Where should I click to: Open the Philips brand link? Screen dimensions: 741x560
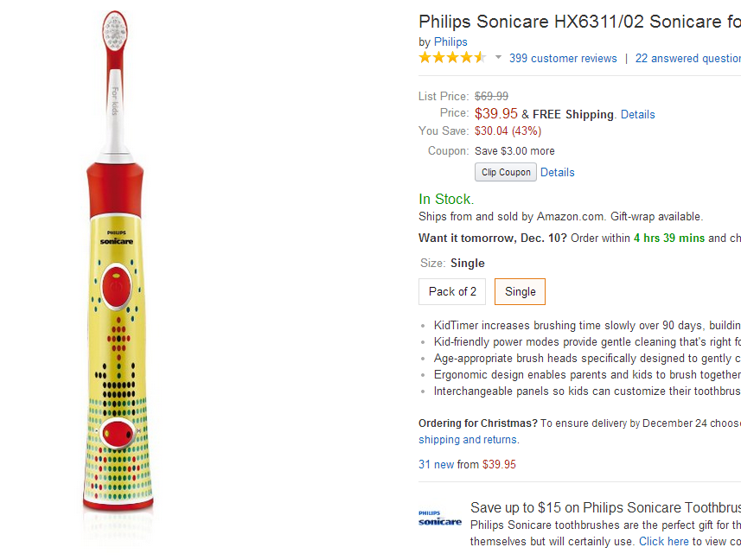click(x=450, y=41)
